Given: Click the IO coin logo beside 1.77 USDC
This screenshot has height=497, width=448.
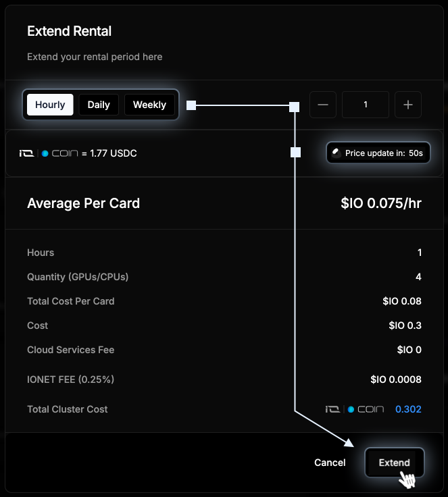Looking at the screenshot, I should pyautogui.click(x=26, y=153).
